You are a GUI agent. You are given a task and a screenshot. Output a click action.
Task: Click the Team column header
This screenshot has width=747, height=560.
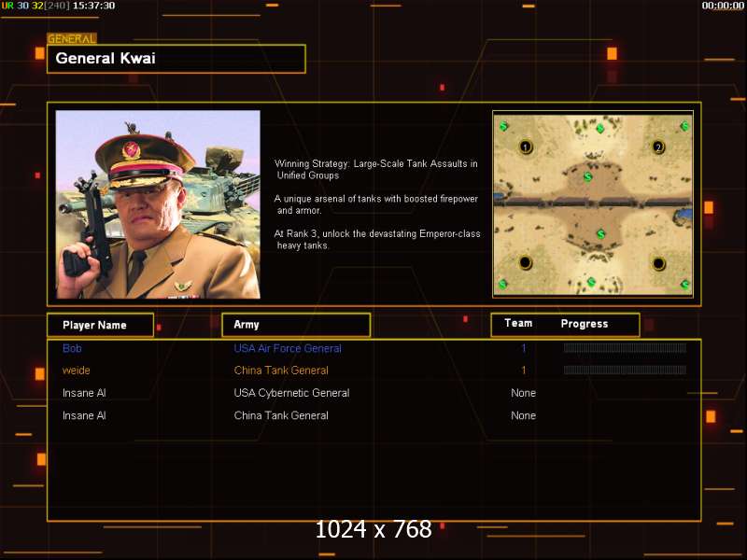click(518, 323)
